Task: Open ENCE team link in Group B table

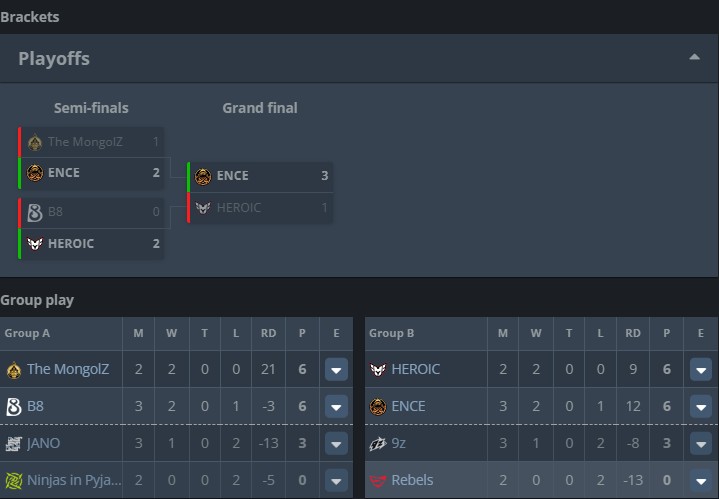Action: point(408,406)
